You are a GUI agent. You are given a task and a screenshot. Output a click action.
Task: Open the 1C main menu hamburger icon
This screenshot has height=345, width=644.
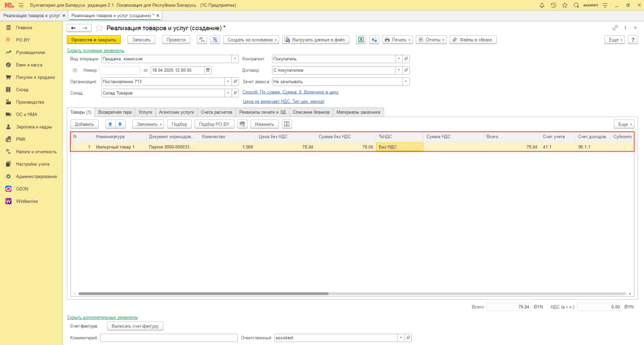click(21, 5)
